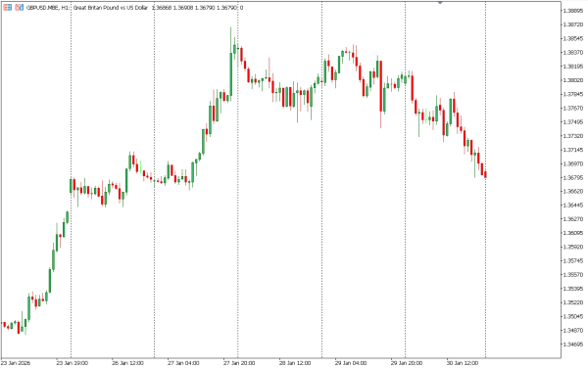
Task: Click the 1.38895 price scale label
Action: (573, 11)
